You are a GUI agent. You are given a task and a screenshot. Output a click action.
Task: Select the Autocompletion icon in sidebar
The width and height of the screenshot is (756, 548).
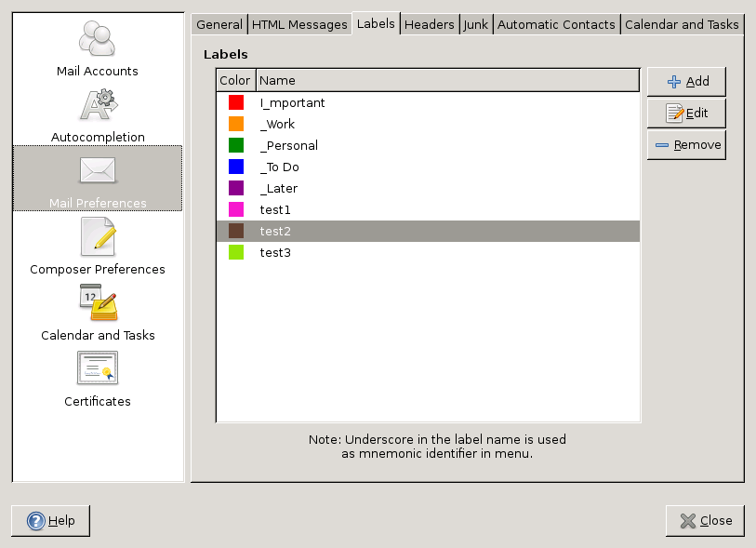point(98,105)
